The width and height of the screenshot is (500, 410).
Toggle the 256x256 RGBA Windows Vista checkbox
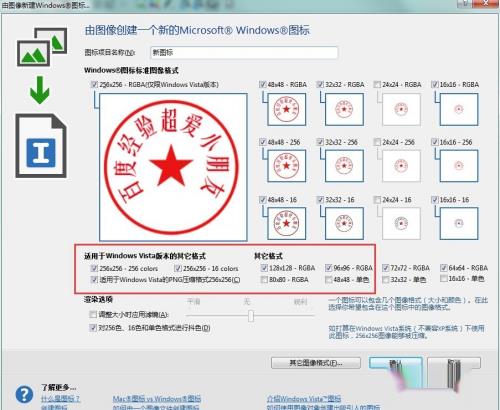point(94,84)
